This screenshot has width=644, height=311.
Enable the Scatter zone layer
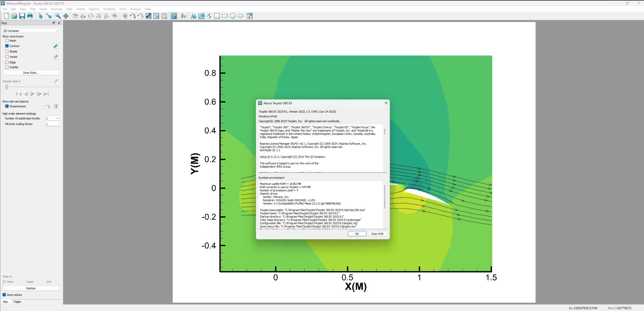pyautogui.click(x=7, y=67)
